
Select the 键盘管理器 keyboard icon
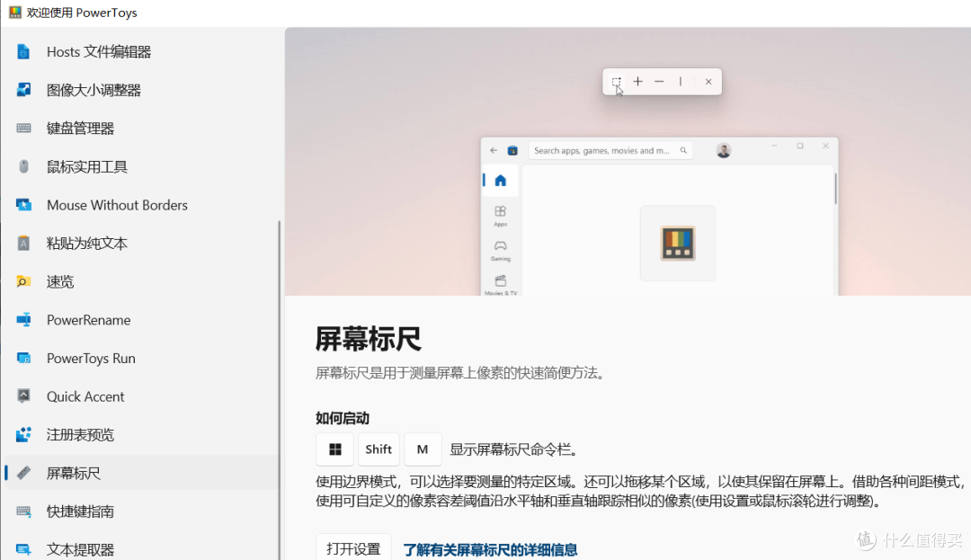(x=22, y=128)
